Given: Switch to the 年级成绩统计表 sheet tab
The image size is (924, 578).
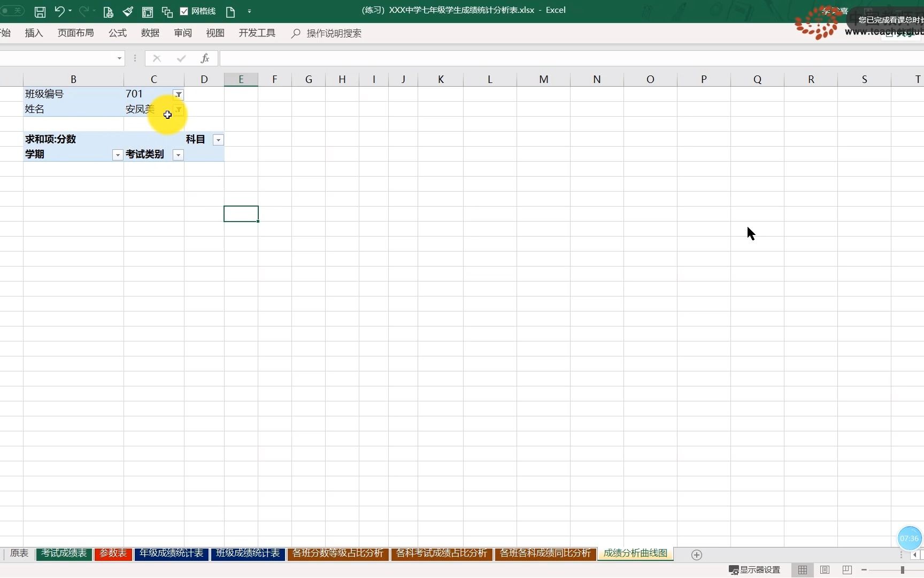Looking at the screenshot, I should 172,553.
